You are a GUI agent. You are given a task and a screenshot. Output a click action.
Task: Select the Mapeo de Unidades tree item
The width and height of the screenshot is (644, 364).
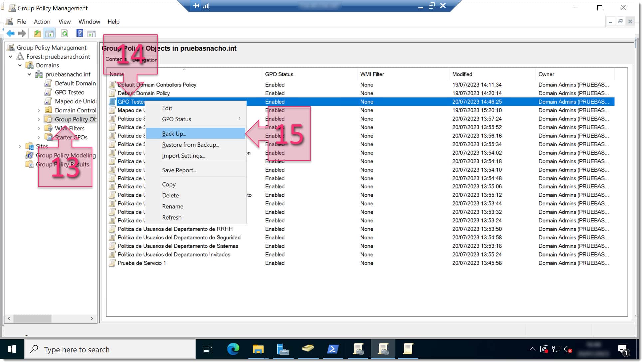coord(75,101)
